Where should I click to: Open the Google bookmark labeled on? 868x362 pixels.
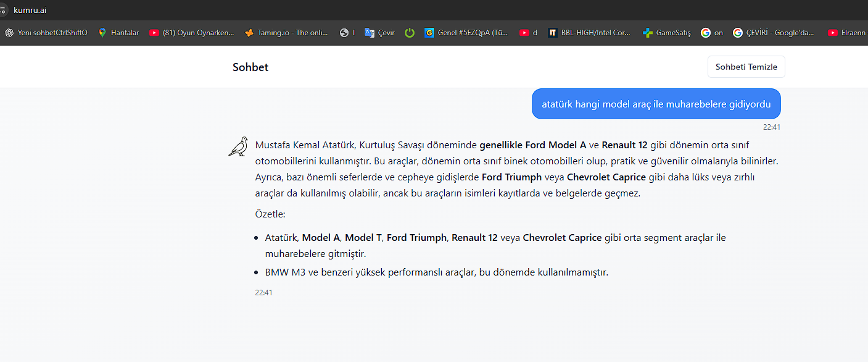tap(712, 33)
